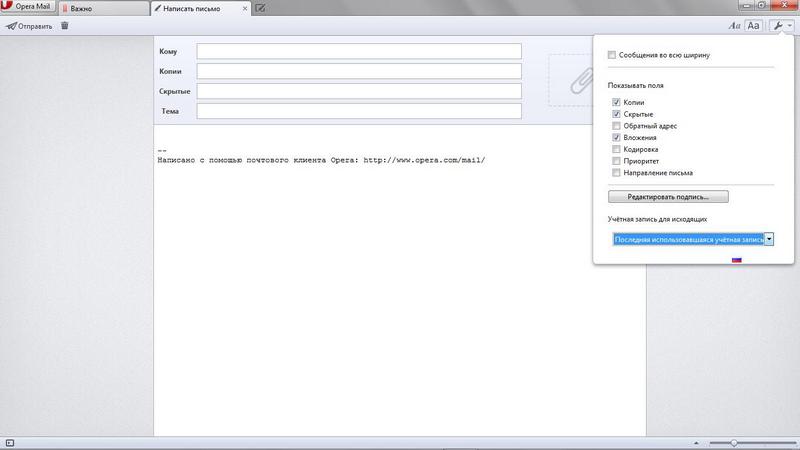
Task: Enable the Обратный адрес checkbox
Action: coord(616,126)
